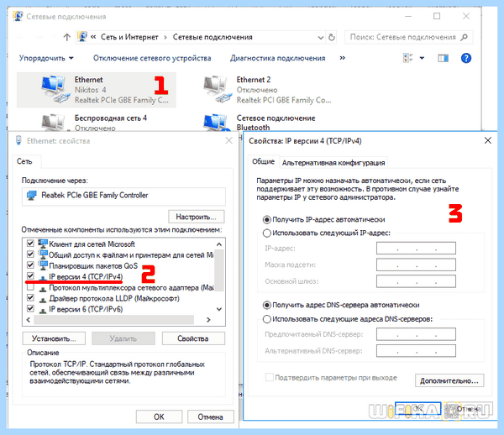The height and width of the screenshot is (435, 504).
Task: Toggle Общий доступ к файлам checkbox
Action: [30, 254]
